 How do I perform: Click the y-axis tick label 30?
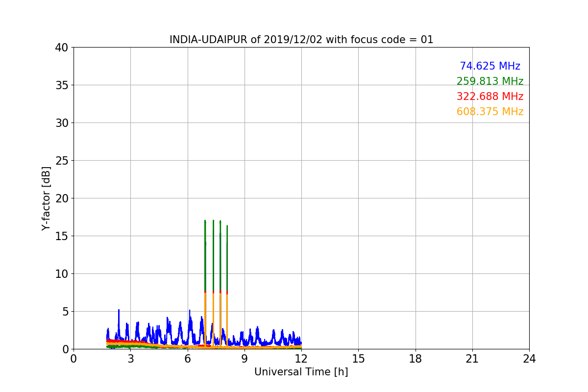coord(61,123)
